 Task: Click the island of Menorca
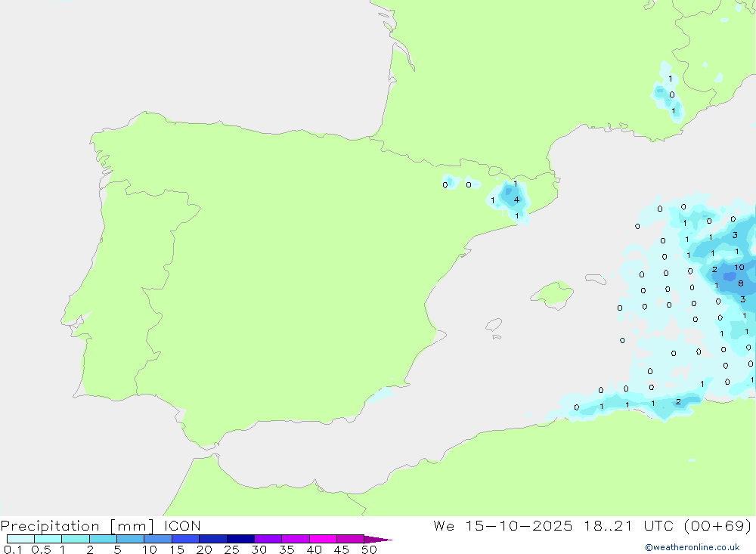coord(595,279)
